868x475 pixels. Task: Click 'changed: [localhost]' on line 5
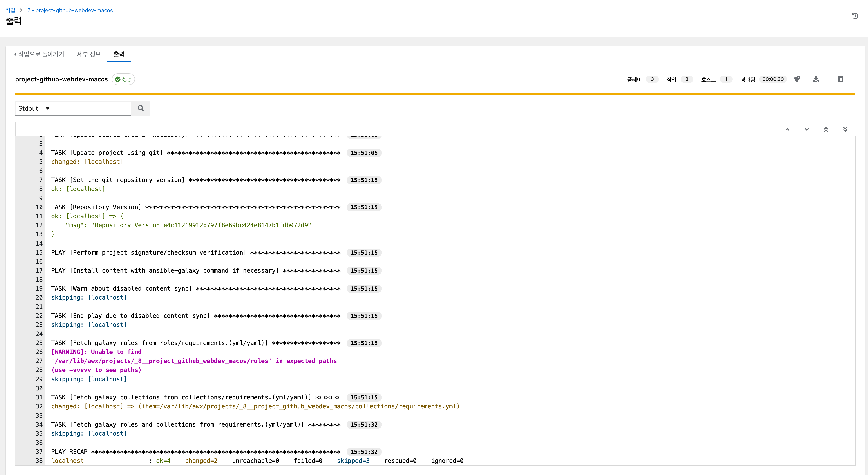(87, 162)
